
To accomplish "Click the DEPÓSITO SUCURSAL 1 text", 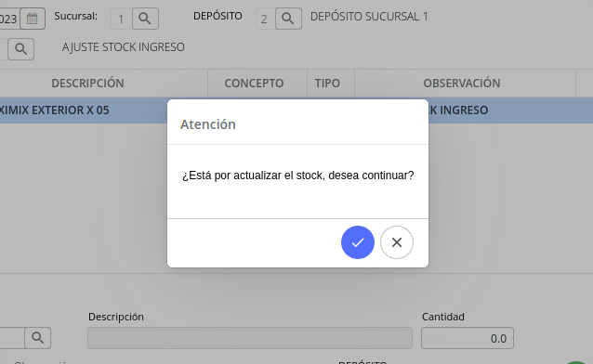I will click(x=369, y=17).
